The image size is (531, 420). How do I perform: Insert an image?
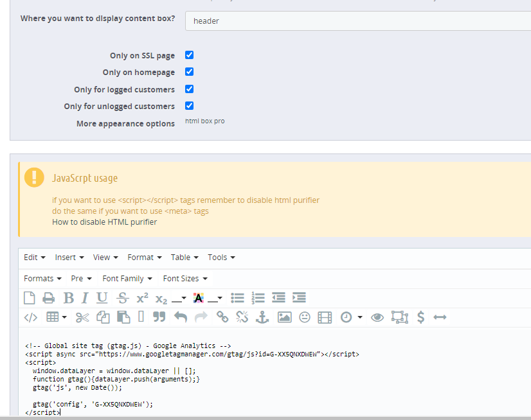(284, 317)
